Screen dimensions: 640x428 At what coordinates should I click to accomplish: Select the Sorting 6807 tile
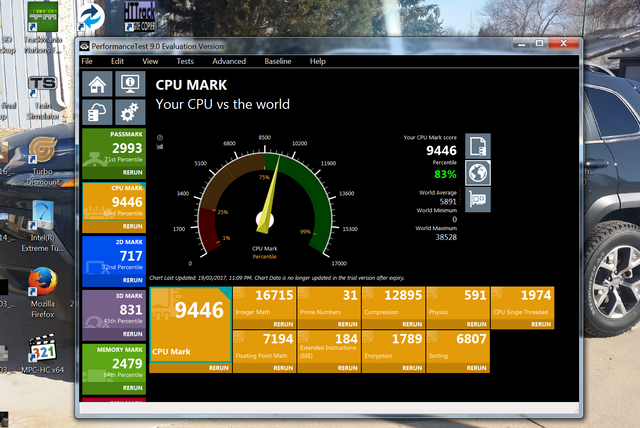(x=458, y=347)
